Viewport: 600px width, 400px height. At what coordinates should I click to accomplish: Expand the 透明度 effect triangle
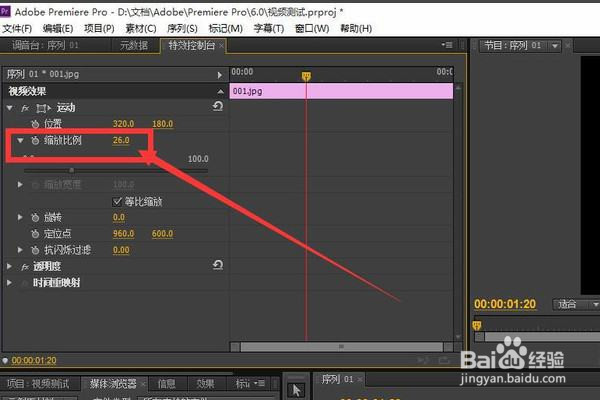(x=10, y=266)
